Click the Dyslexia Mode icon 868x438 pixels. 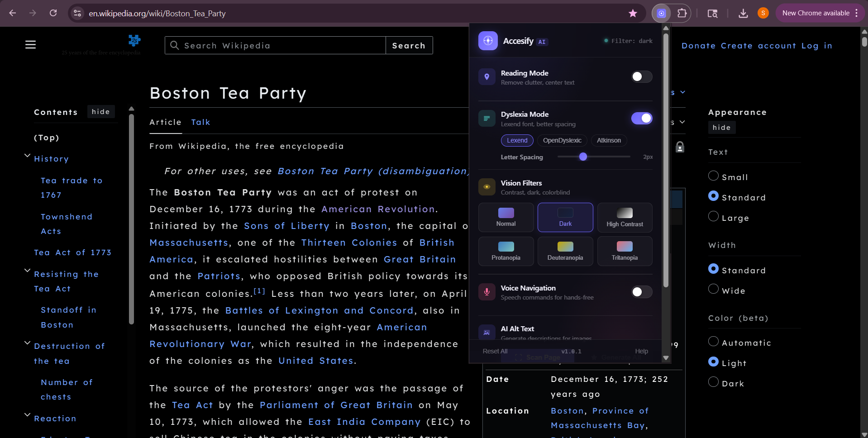click(487, 119)
